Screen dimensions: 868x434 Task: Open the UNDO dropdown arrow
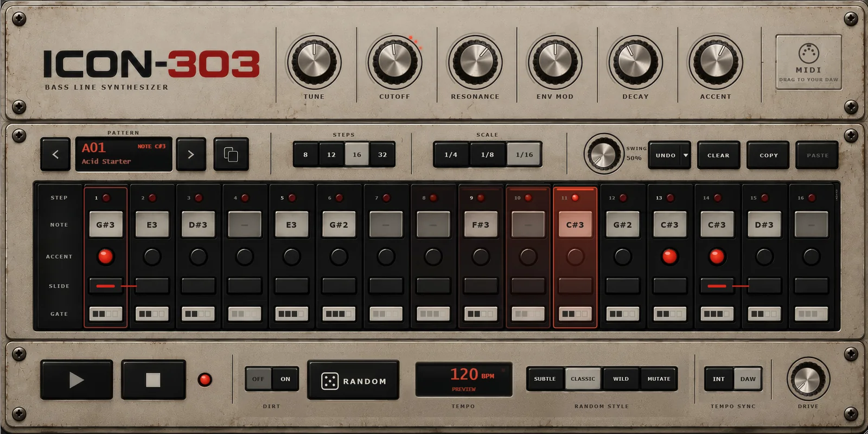686,155
